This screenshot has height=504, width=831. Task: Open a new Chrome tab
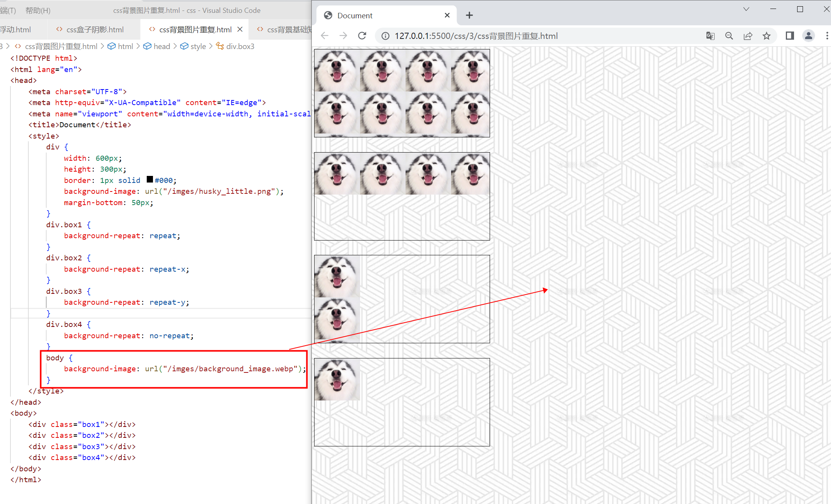469,15
